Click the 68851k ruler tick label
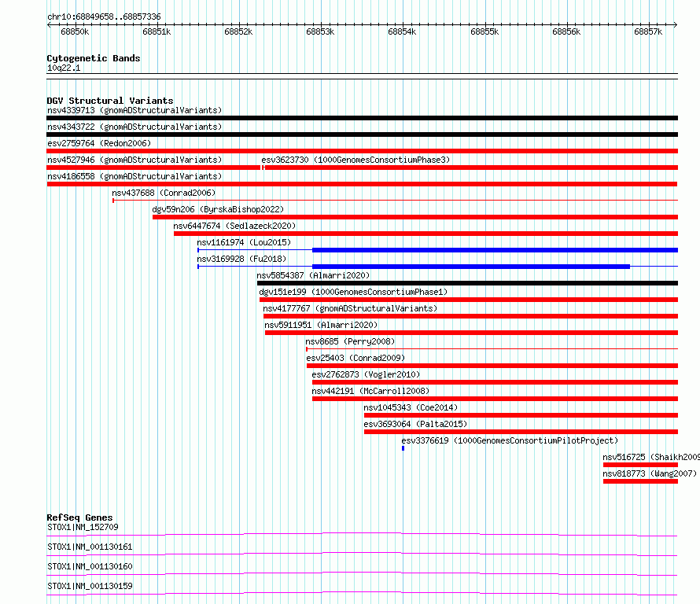Image resolution: width=700 pixels, height=604 pixels. click(157, 31)
